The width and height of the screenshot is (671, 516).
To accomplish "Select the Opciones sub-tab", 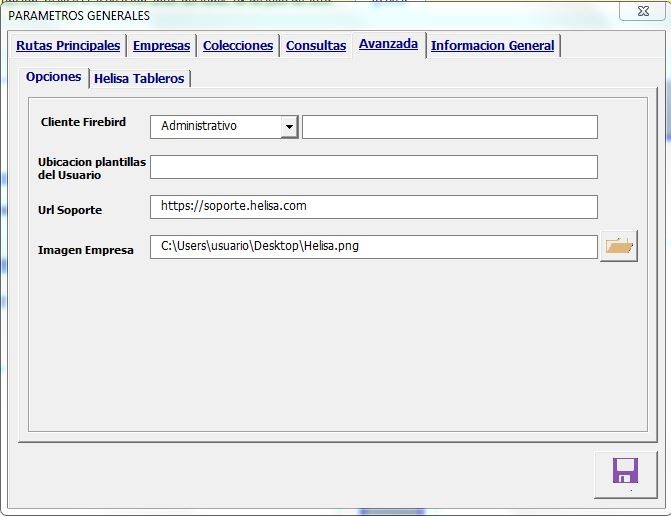I will pos(54,77).
